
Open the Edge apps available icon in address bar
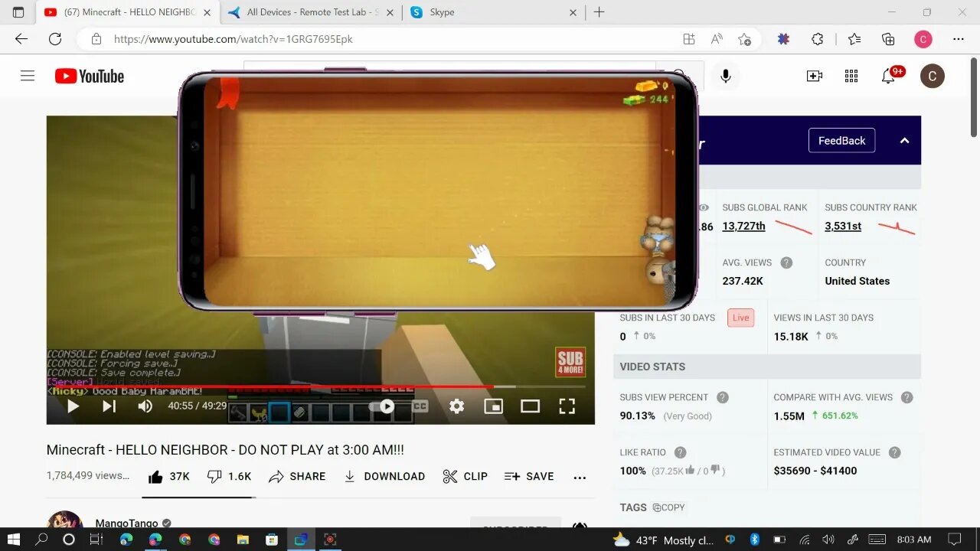tap(689, 39)
